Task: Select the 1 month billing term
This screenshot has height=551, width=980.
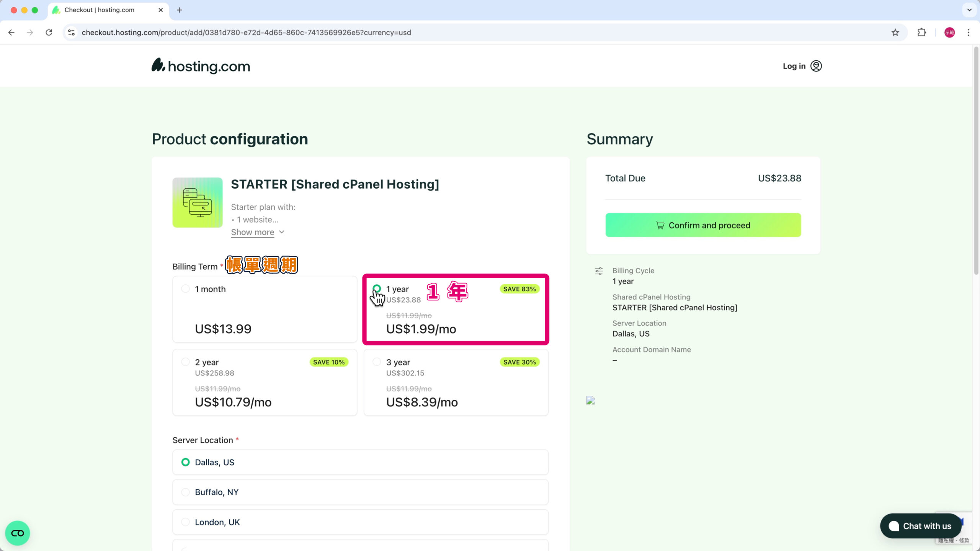Action: (x=265, y=309)
